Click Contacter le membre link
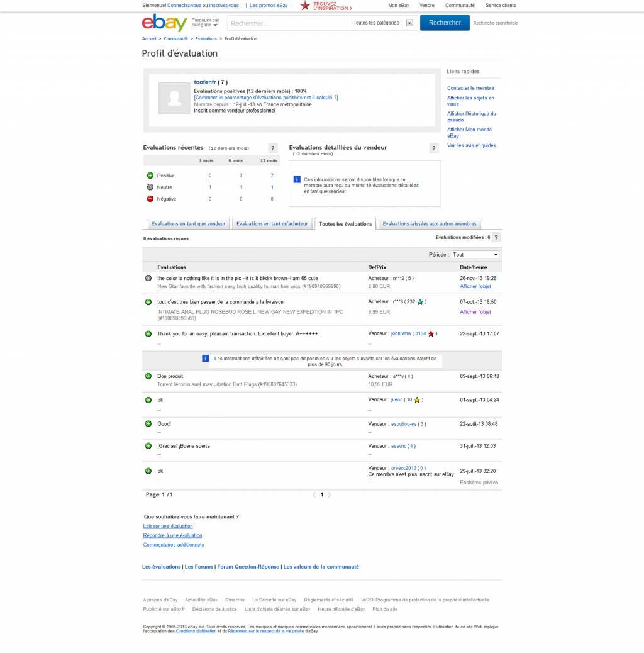 (470, 88)
